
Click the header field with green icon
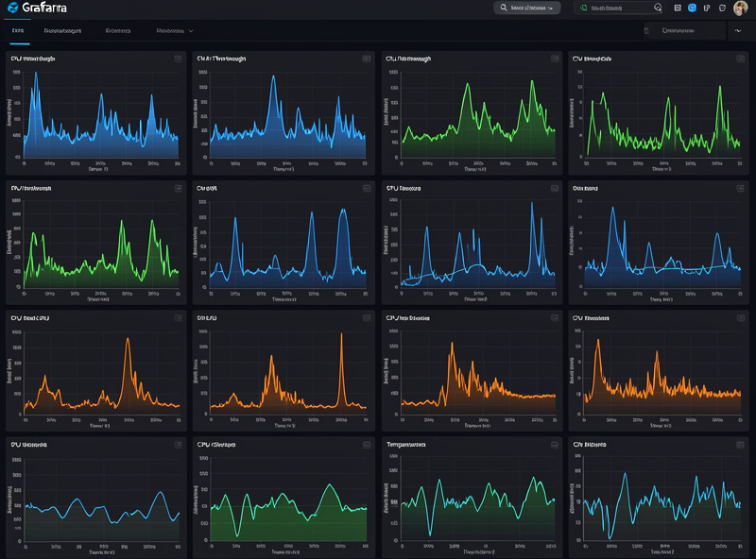[x=619, y=8]
